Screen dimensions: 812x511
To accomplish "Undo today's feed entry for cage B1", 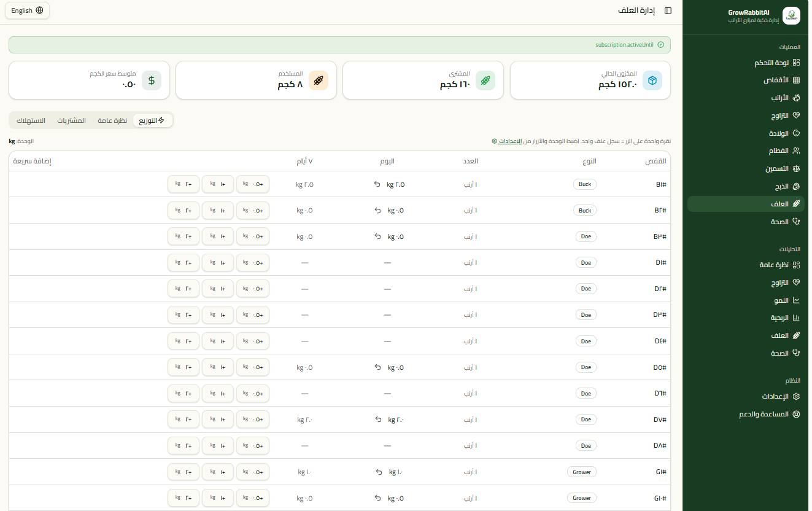I will (377, 184).
